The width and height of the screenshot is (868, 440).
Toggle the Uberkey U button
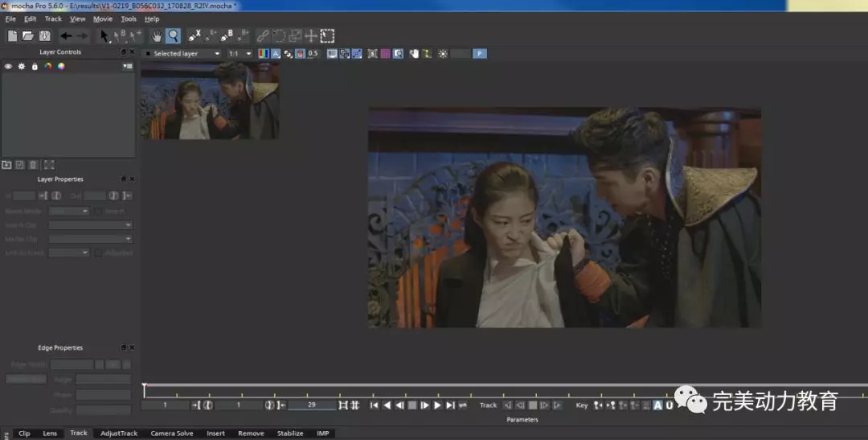click(669, 405)
